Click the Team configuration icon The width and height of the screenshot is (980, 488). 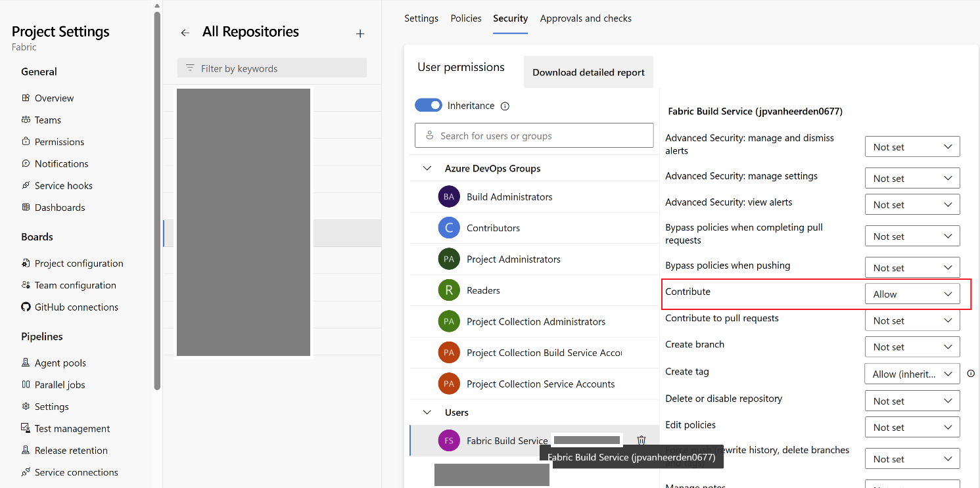coord(26,285)
